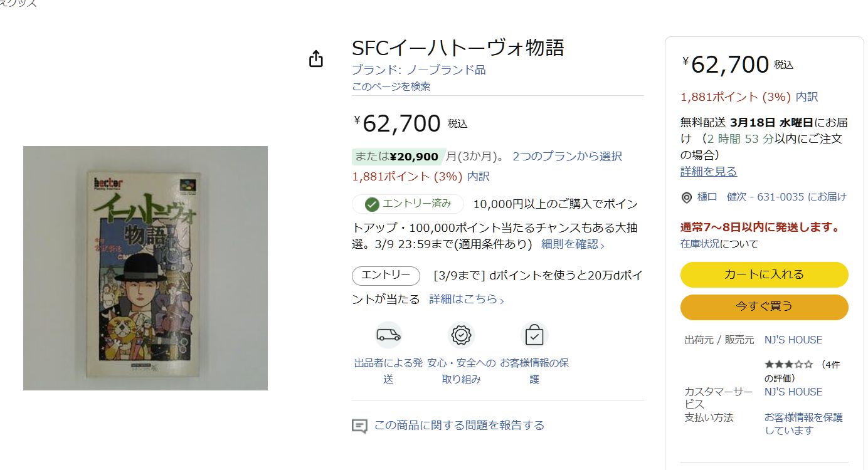Click the report problem speech bubble icon
This screenshot has width=868, height=470.
click(x=359, y=426)
